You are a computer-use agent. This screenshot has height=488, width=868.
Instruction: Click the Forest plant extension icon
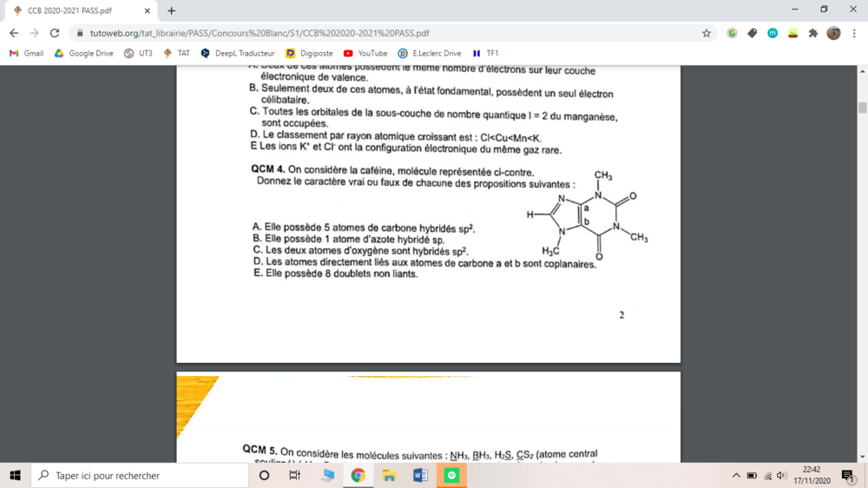click(792, 33)
